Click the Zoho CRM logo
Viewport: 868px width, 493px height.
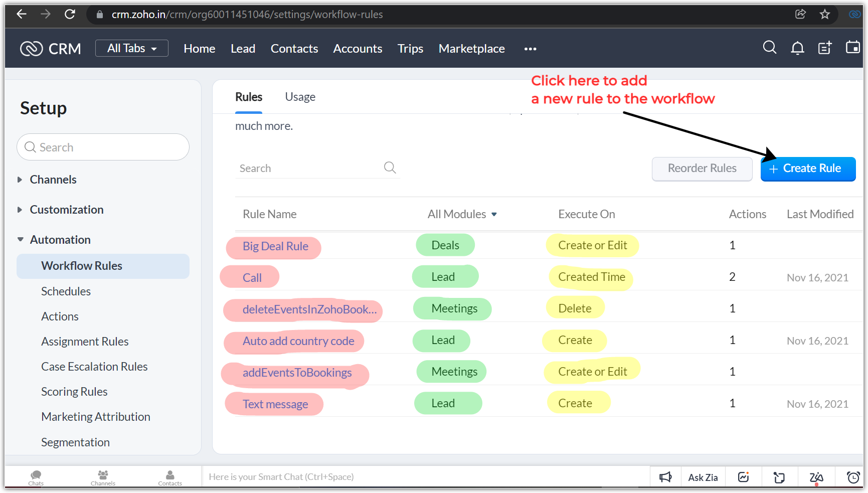[51, 49]
